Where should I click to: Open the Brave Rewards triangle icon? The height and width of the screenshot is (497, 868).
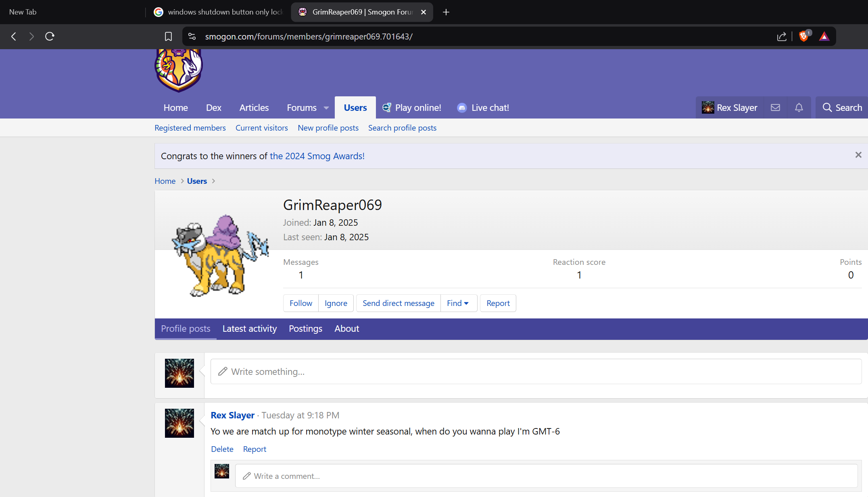(x=824, y=36)
